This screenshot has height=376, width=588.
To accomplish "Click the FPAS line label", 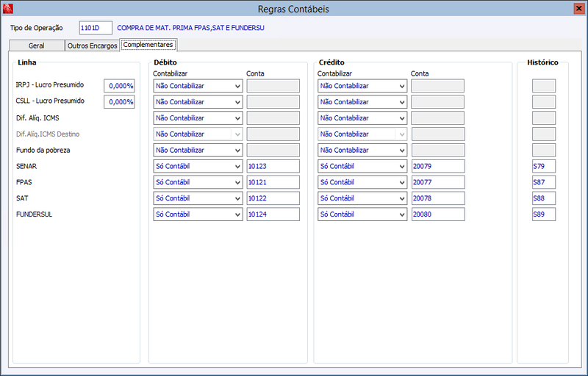I will (24, 182).
